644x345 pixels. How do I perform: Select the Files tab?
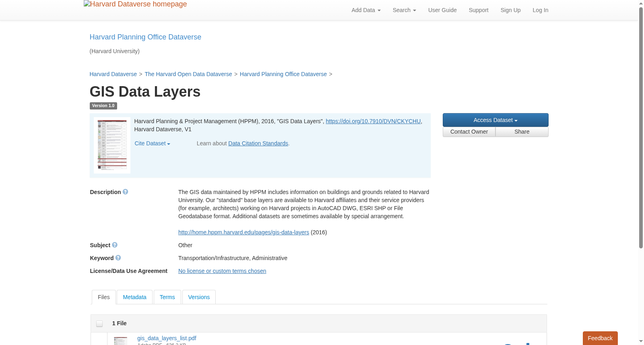pyautogui.click(x=104, y=297)
